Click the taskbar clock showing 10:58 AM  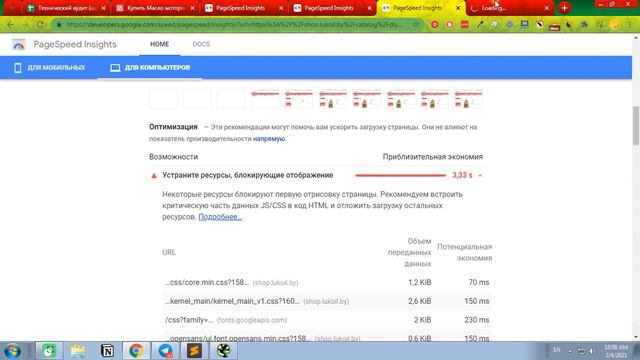[616, 351]
